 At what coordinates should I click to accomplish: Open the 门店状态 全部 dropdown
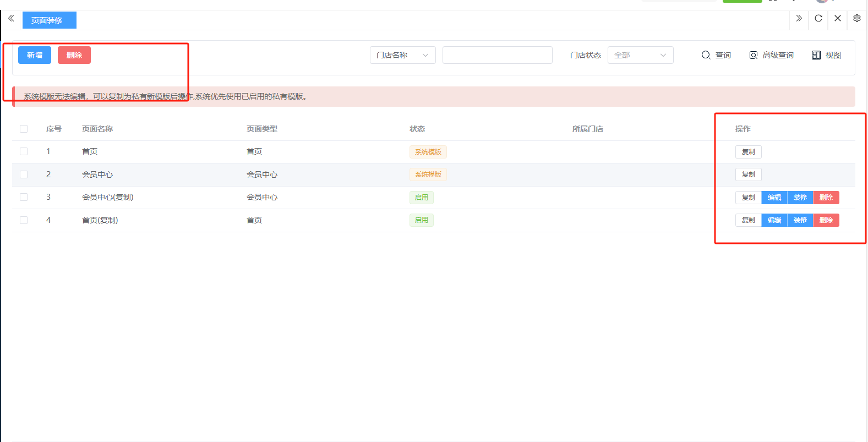click(640, 55)
